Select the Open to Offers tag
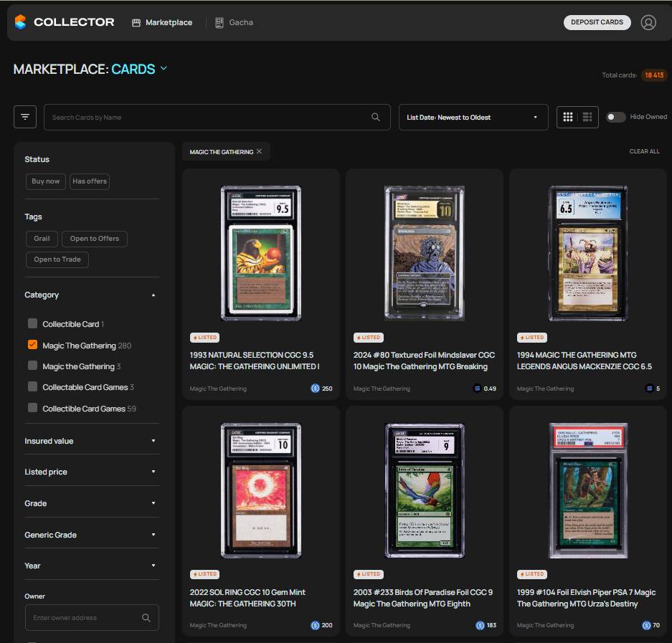 tap(94, 239)
